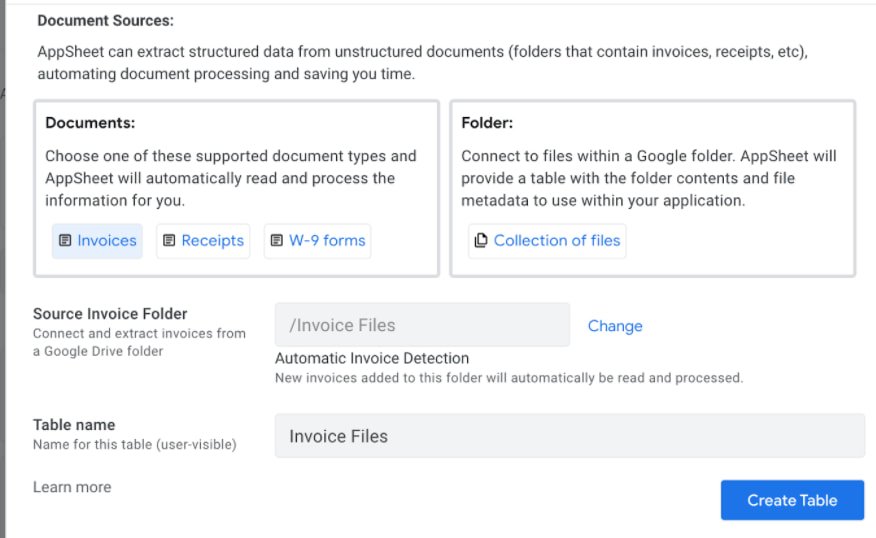Click the "Folder:" panel heading
This screenshot has height=538, width=876.
[487, 123]
